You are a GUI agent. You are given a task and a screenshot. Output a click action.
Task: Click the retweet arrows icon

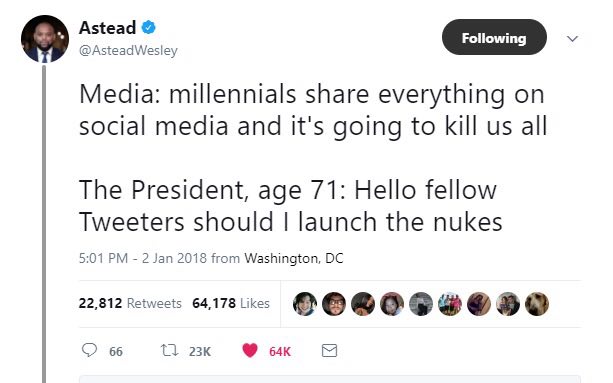click(169, 350)
